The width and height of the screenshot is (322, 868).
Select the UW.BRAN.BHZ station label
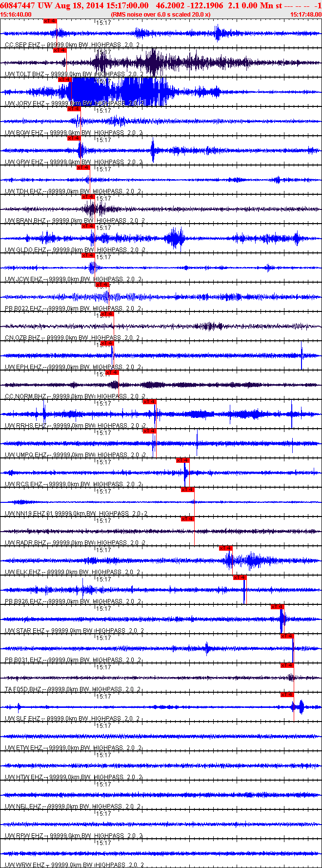[x=25, y=221]
